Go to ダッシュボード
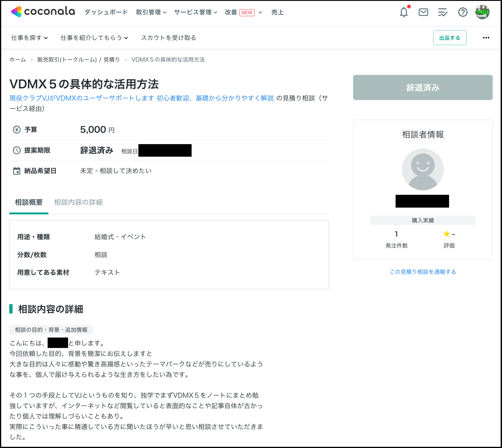The width and height of the screenshot is (502, 448). coord(106,12)
